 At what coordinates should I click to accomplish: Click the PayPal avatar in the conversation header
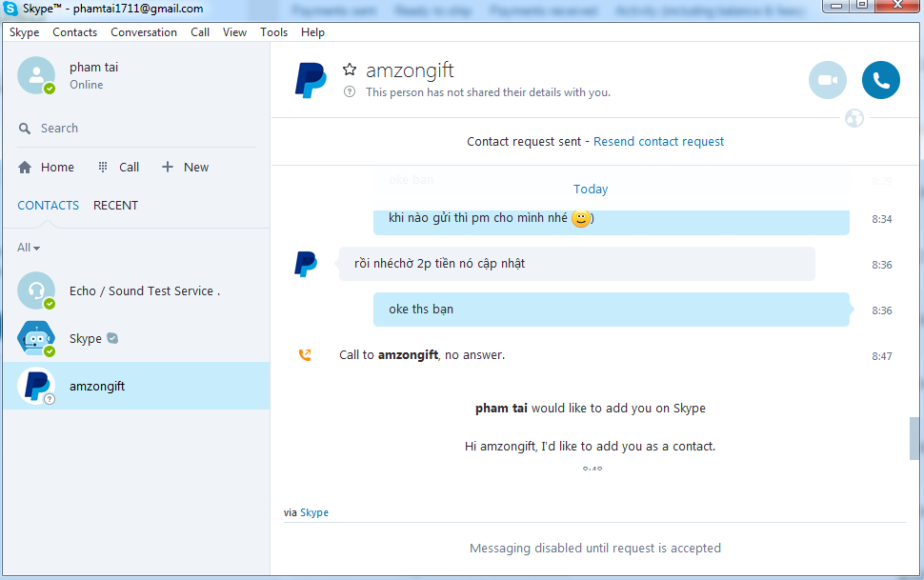click(x=311, y=80)
